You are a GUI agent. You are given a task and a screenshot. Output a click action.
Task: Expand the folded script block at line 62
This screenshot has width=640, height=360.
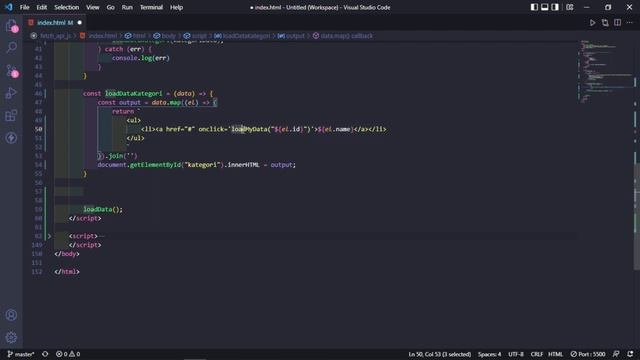tap(49, 236)
